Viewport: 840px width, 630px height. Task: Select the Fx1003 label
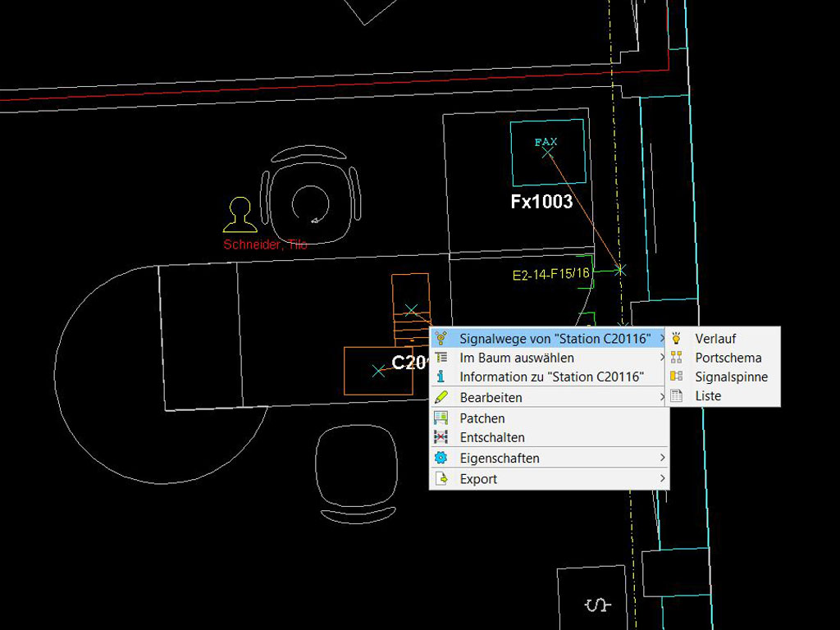[541, 202]
